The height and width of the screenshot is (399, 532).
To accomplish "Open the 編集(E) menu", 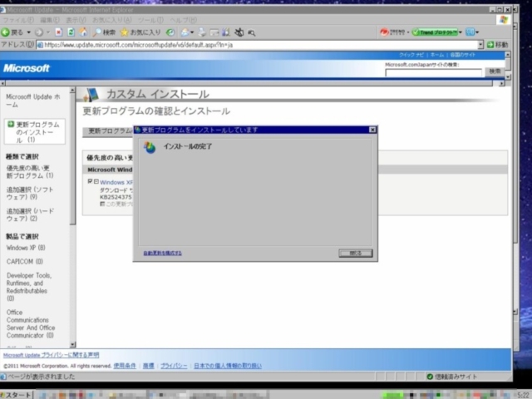I will click(x=50, y=20).
